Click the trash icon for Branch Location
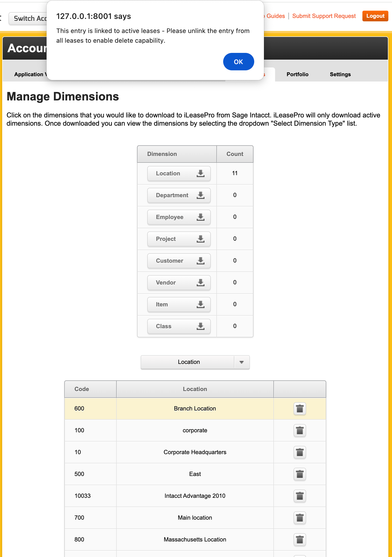The image size is (392, 557). click(300, 409)
